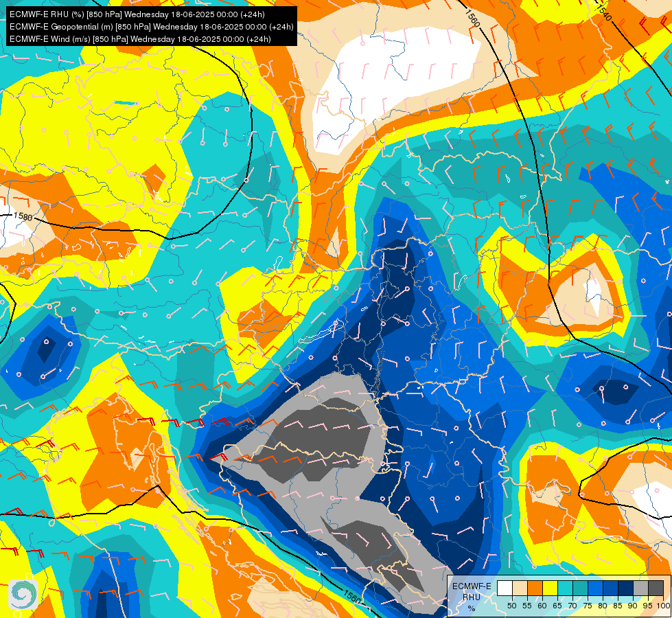672x618 pixels.
Task: Pick the orange 55–60 legend swatch
Action: tap(535, 588)
